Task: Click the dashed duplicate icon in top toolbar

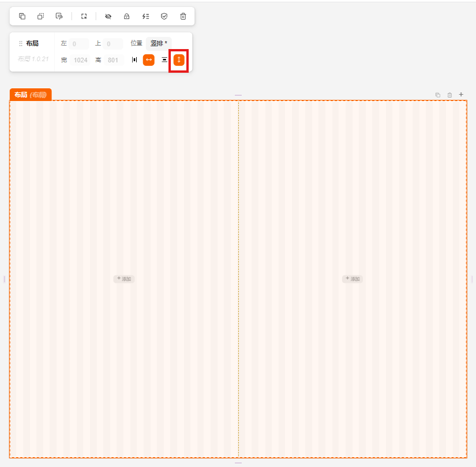Action: pos(40,16)
